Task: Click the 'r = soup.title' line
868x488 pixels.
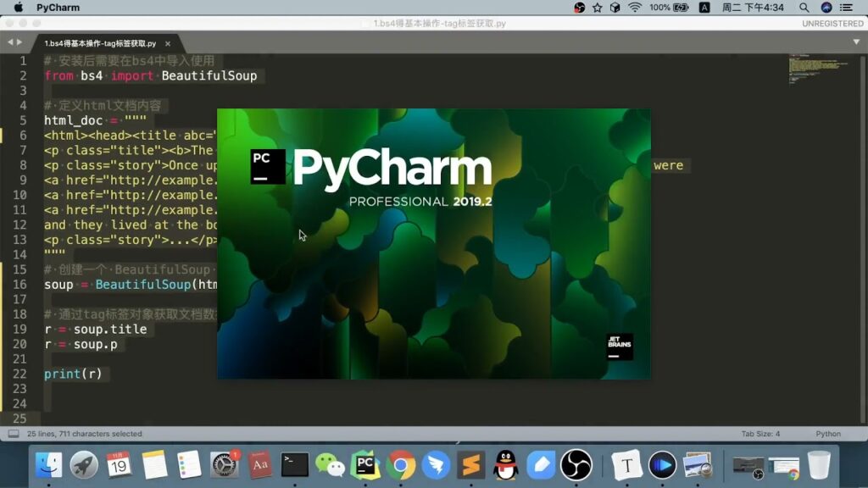Action: click(x=96, y=330)
